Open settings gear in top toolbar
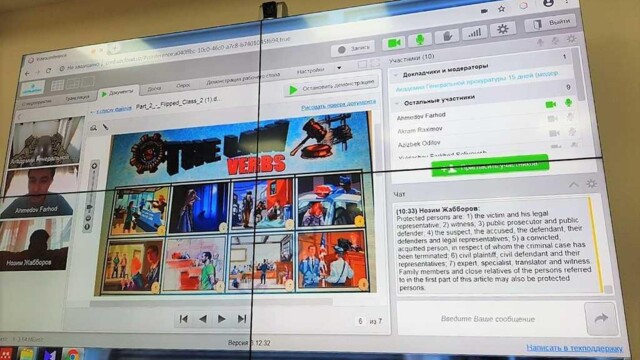Image resolution: width=640 pixels, height=360 pixels. pos(502,29)
